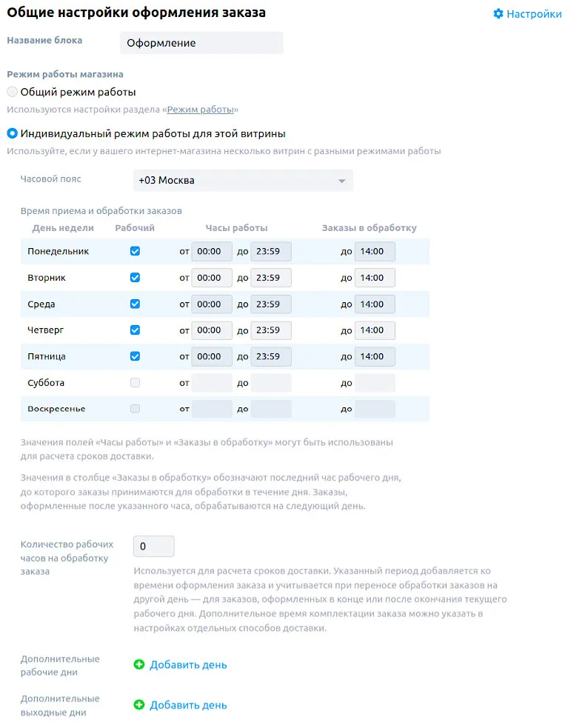The image size is (568, 728).
Task: Open the «Режим работы» section link
Action: [200, 110]
